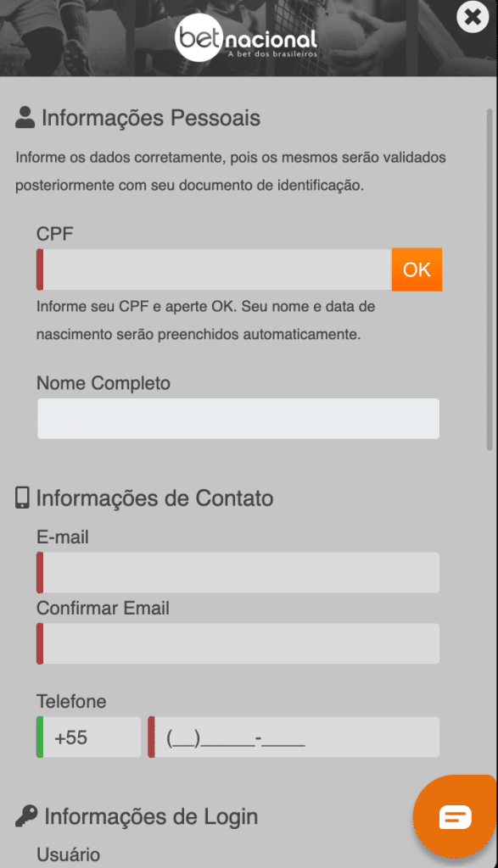Open the +55 country code field

click(x=88, y=737)
